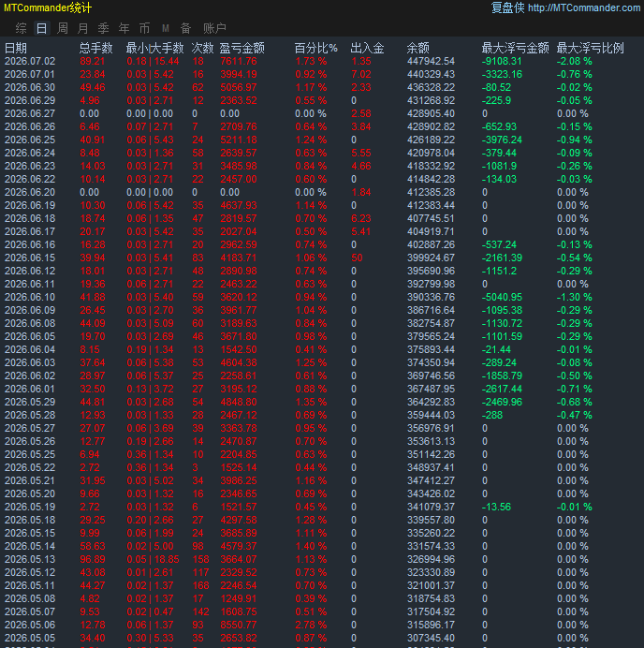Click profit amount 4637.93

click(239, 205)
